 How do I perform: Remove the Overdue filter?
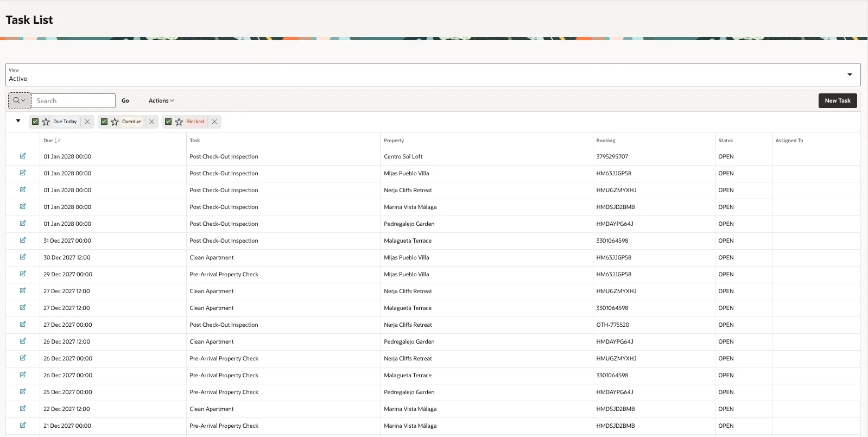point(151,122)
